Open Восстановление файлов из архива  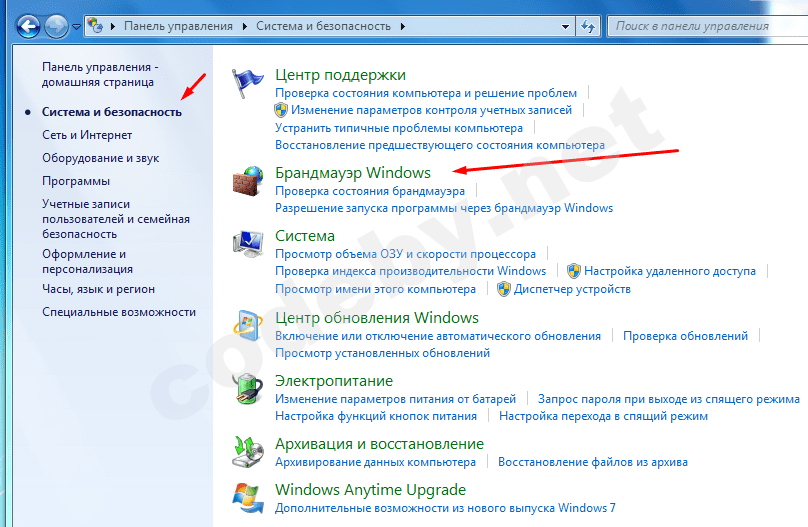coord(593,462)
